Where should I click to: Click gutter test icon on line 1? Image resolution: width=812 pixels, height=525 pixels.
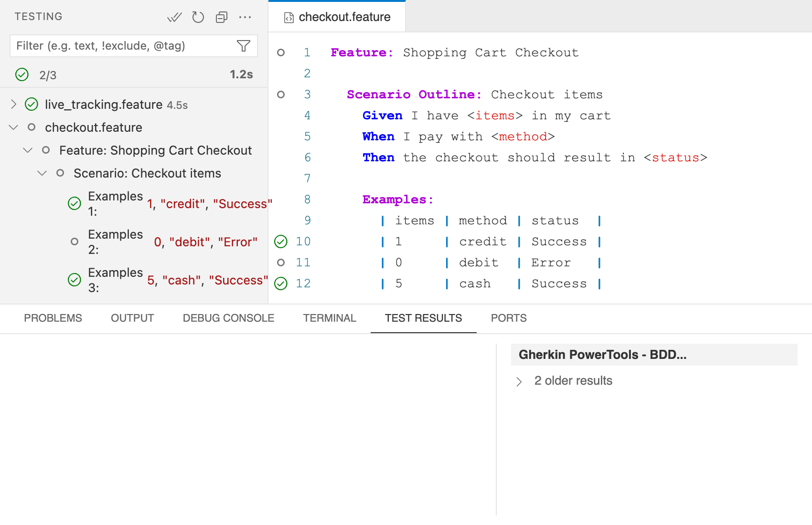pyautogui.click(x=281, y=52)
